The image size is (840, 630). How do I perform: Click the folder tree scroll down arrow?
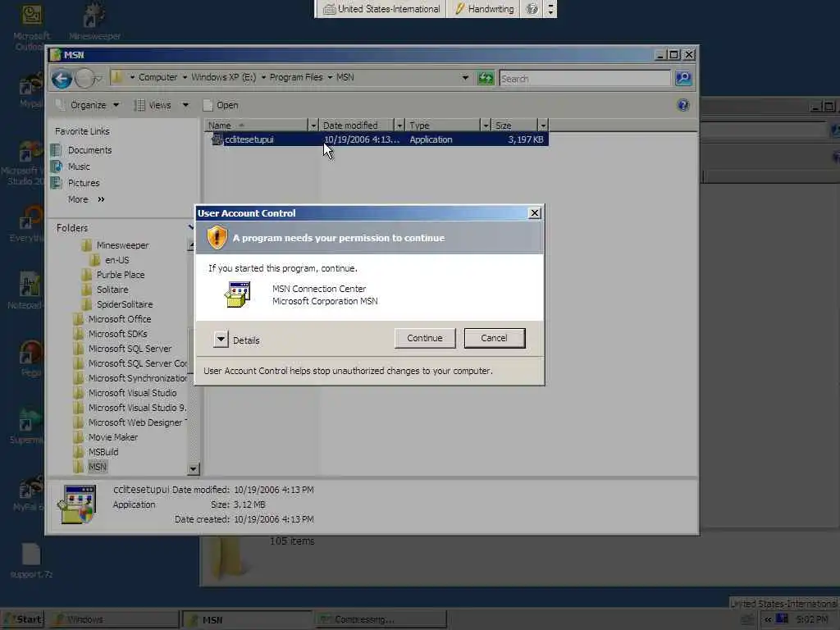tap(194, 469)
